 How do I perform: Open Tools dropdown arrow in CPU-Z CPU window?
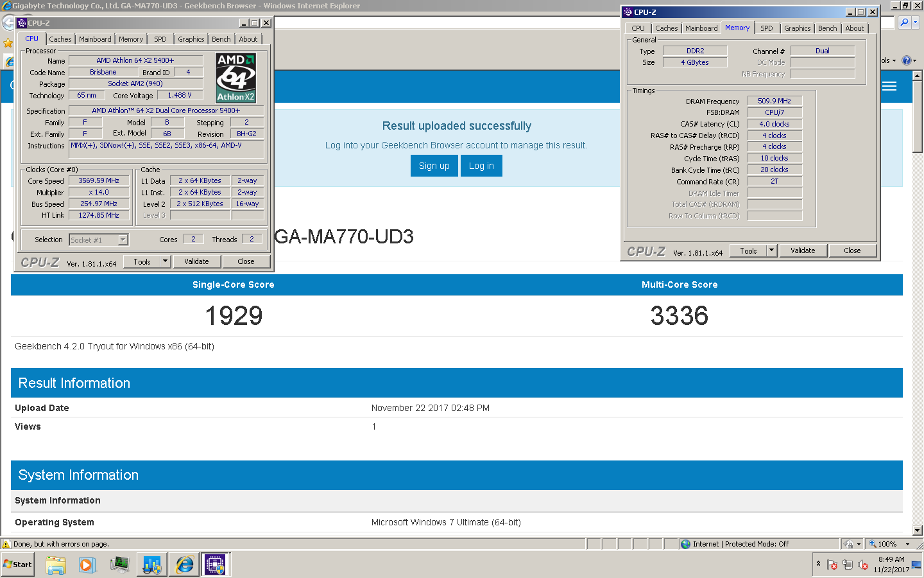tap(165, 261)
